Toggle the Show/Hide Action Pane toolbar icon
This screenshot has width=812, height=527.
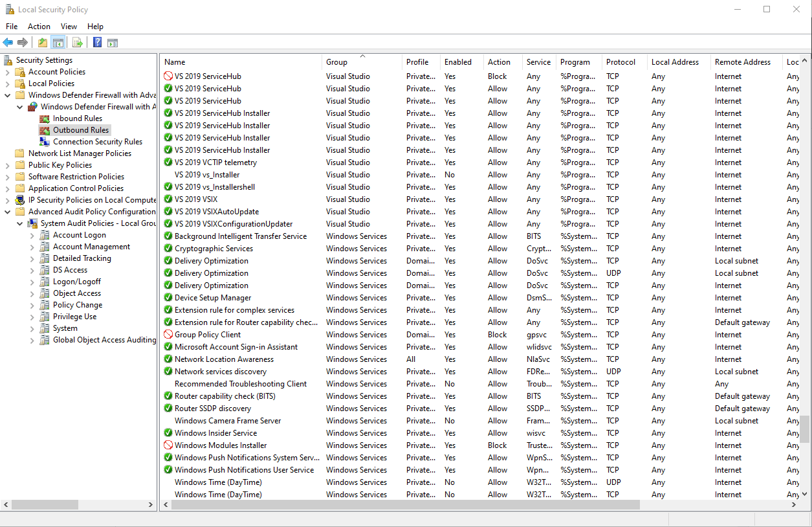coord(112,43)
